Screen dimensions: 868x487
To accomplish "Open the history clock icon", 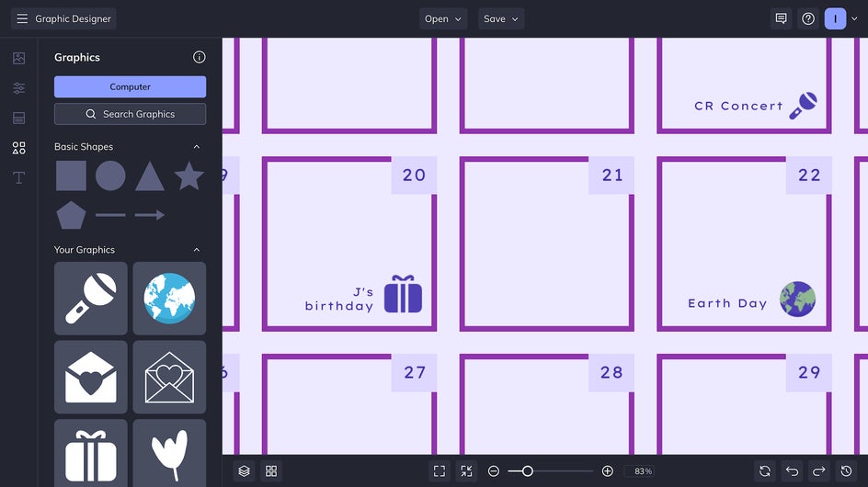I will [847, 471].
